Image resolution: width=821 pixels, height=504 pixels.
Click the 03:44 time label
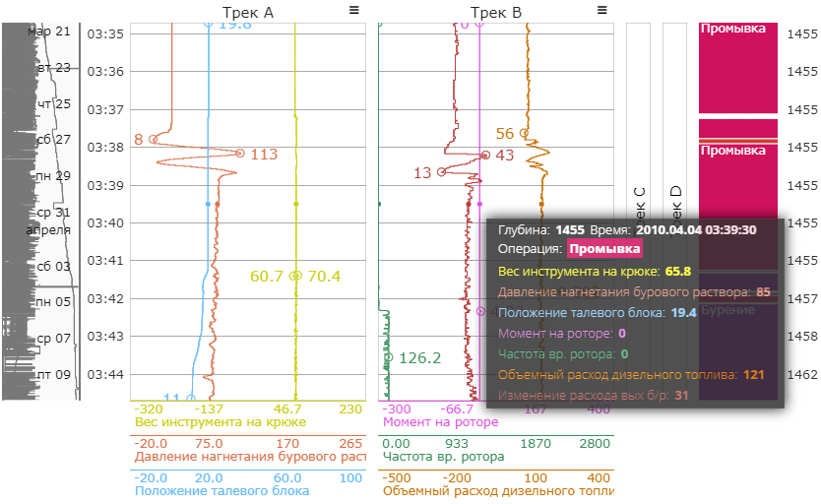(105, 375)
